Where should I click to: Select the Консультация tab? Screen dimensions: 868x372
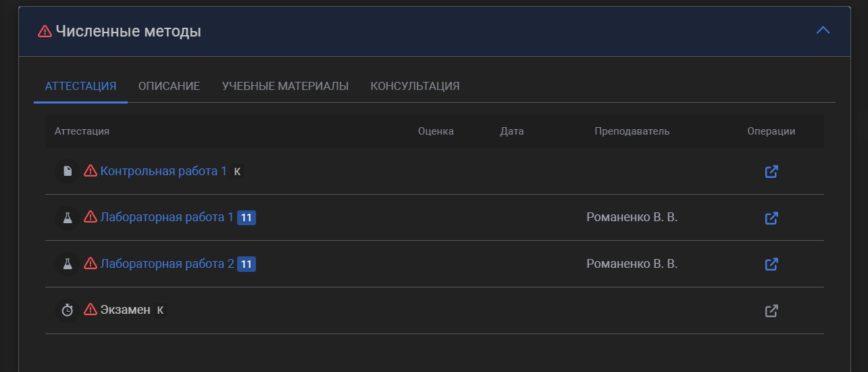click(x=415, y=86)
